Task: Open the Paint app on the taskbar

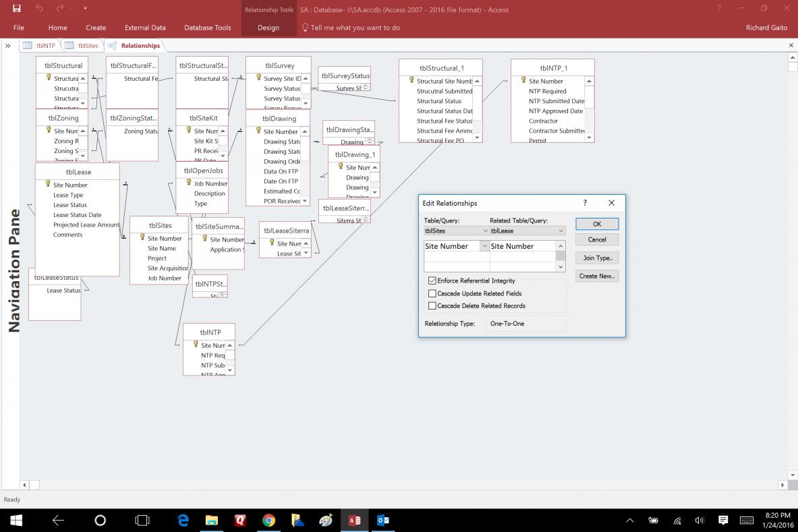Action: [x=326, y=520]
